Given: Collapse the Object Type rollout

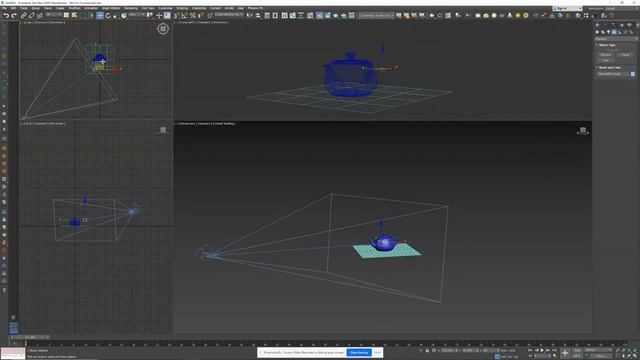Looking at the screenshot, I should pos(607,45).
